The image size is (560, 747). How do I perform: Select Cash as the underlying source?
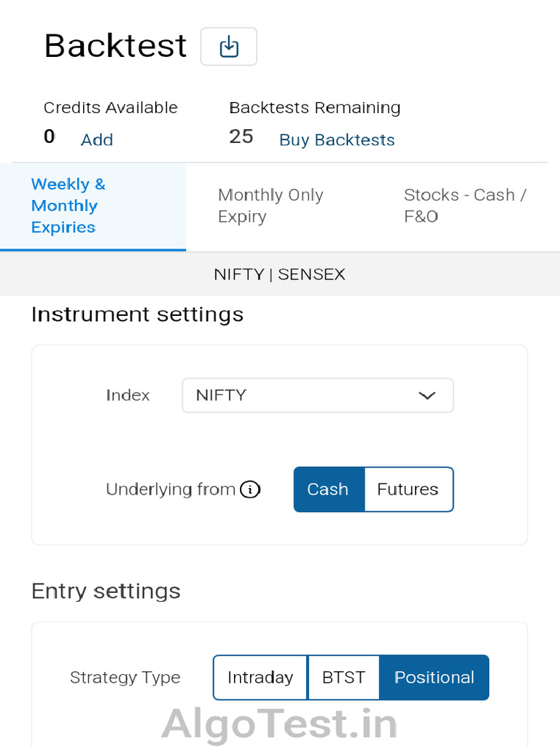point(328,489)
